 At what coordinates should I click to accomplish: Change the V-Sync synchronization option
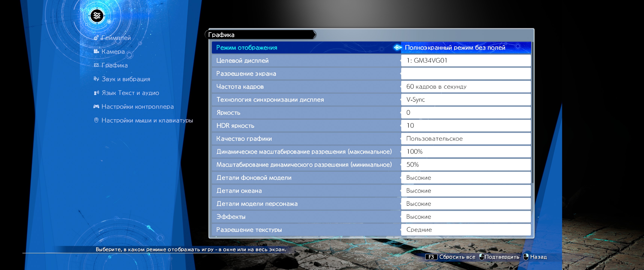466,100
